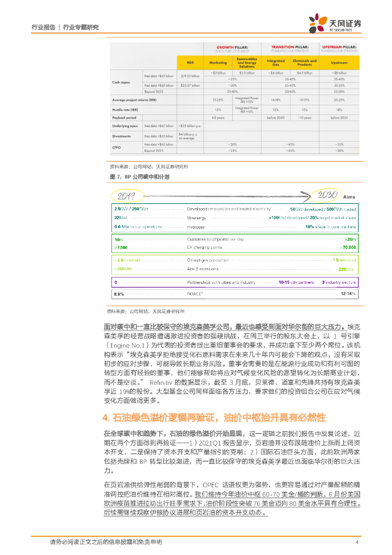This screenshot has width=392, height=555.
Task: Click the Engine No.1 mention in the paragraph
Action: pyautogui.click(x=128, y=345)
